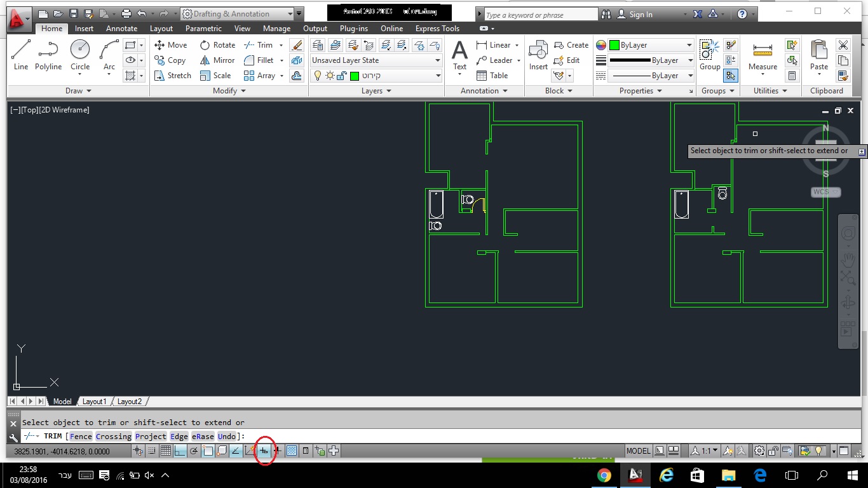Choose the Move command

pos(170,45)
